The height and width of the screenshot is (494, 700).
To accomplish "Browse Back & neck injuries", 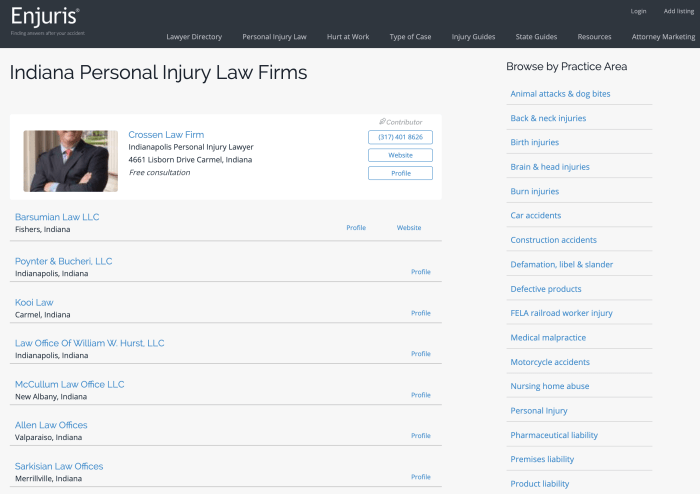I will click(x=548, y=118).
